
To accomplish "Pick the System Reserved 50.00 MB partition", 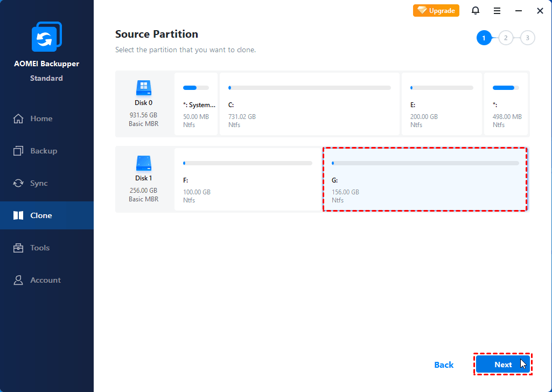I will tap(196, 104).
